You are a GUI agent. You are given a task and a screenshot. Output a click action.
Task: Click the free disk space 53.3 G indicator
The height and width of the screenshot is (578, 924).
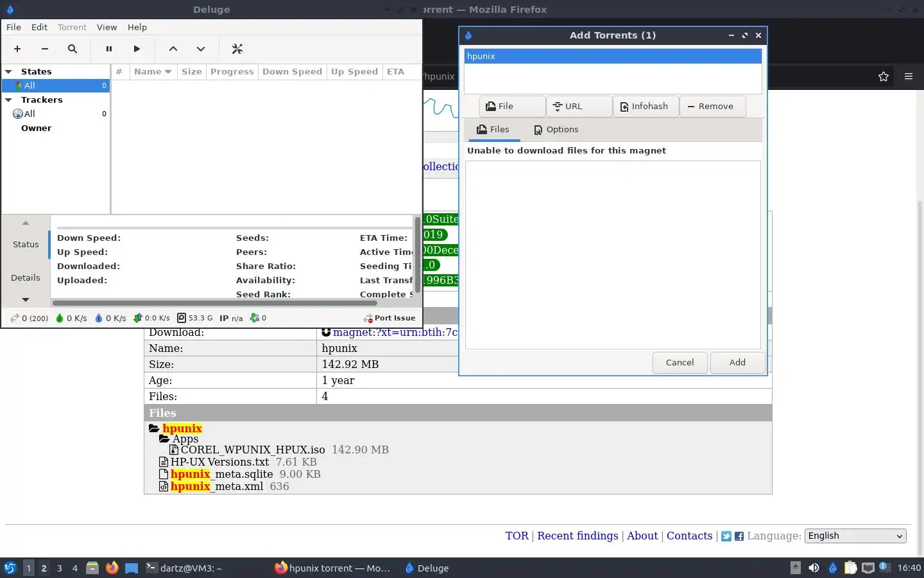194,318
